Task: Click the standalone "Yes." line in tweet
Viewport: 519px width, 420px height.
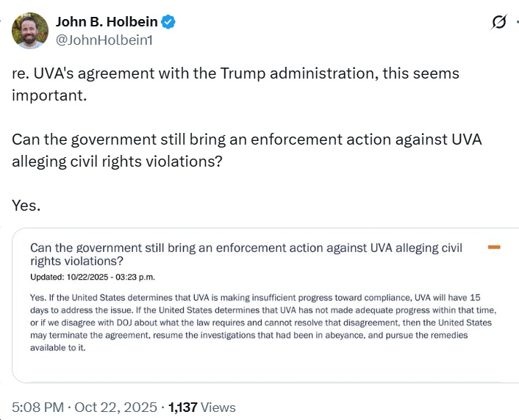Action: click(x=26, y=205)
